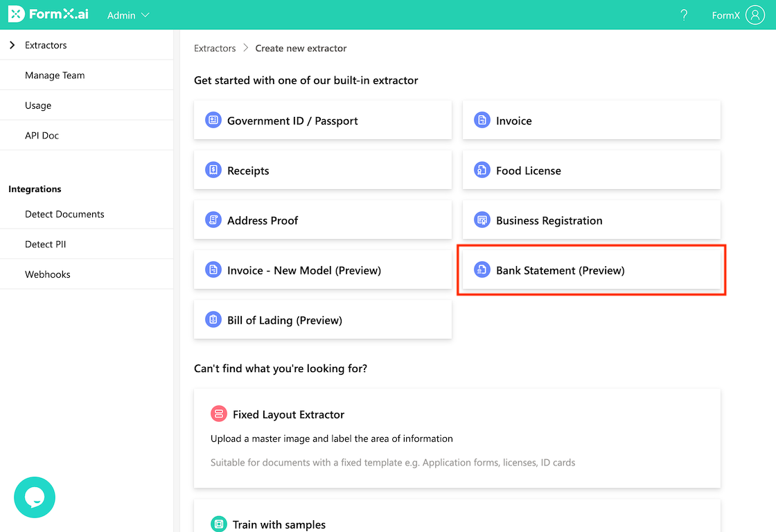Click 'Suitable for documents with a fixed template' text

point(393,462)
